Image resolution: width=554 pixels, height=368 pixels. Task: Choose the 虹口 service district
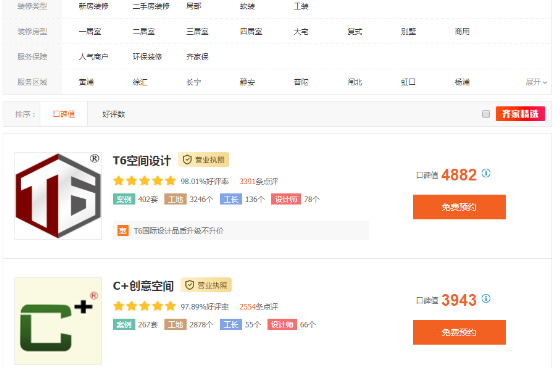[408, 82]
